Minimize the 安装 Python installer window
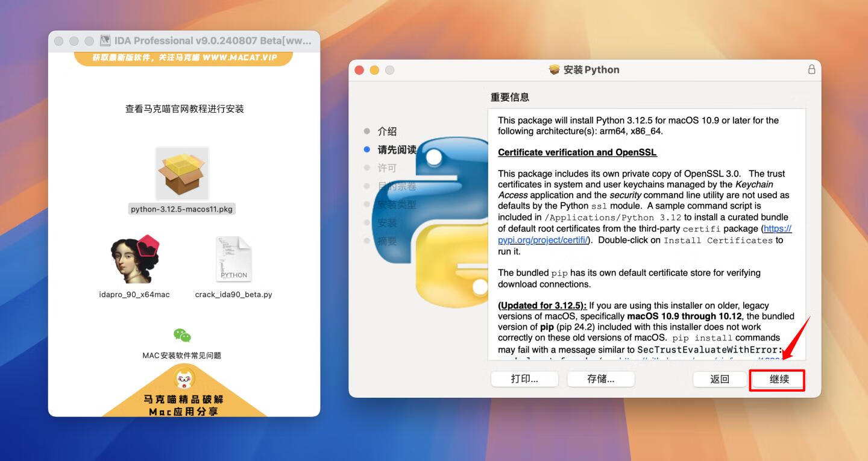This screenshot has height=461, width=868. coord(374,70)
